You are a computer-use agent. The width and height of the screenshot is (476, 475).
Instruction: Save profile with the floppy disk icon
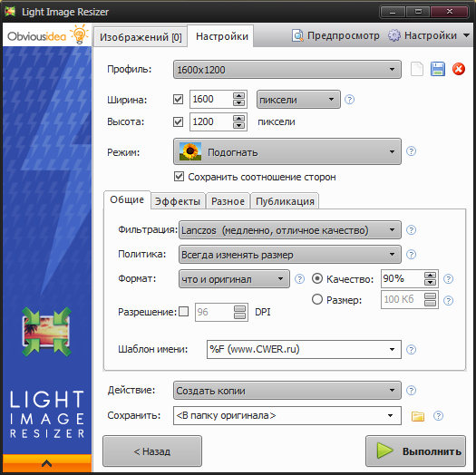[x=437, y=69]
